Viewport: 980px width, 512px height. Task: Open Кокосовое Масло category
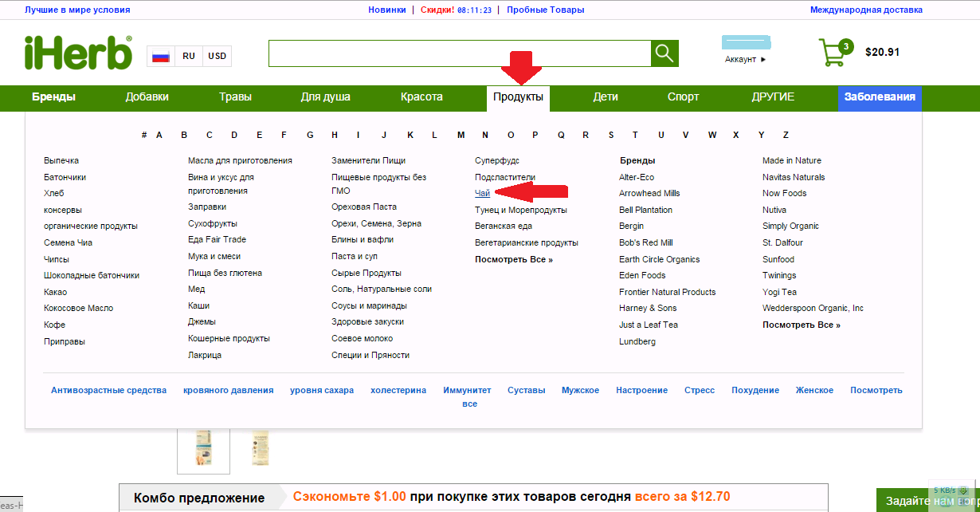pos(79,308)
